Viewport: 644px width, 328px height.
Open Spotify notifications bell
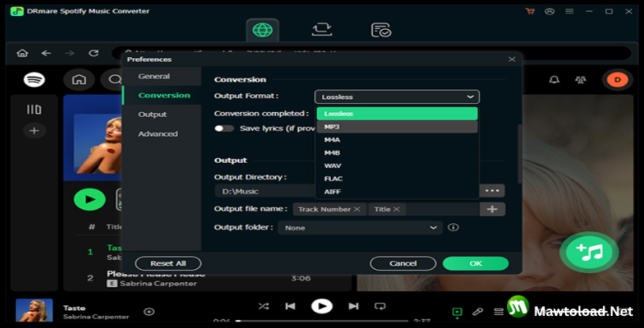point(554,80)
